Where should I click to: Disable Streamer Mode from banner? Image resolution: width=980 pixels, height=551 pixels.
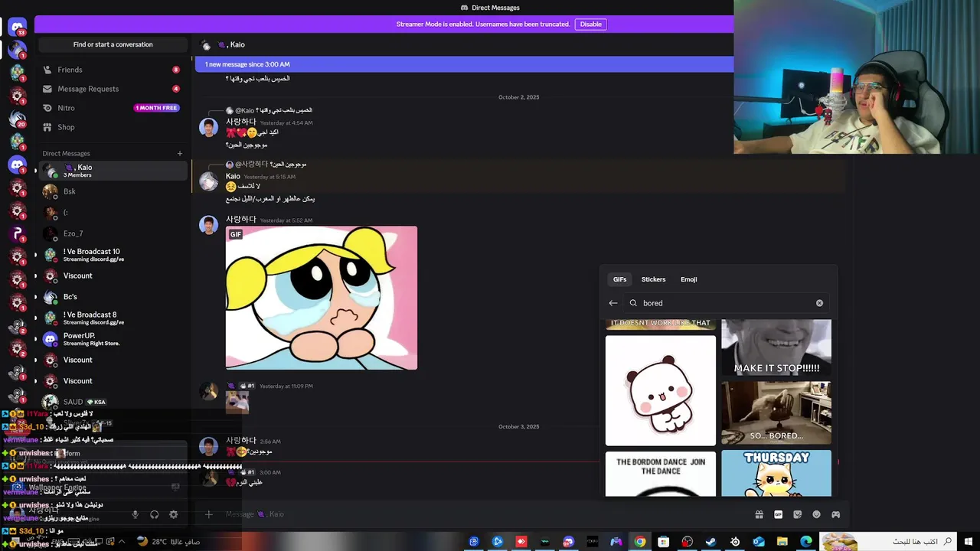[x=590, y=24]
